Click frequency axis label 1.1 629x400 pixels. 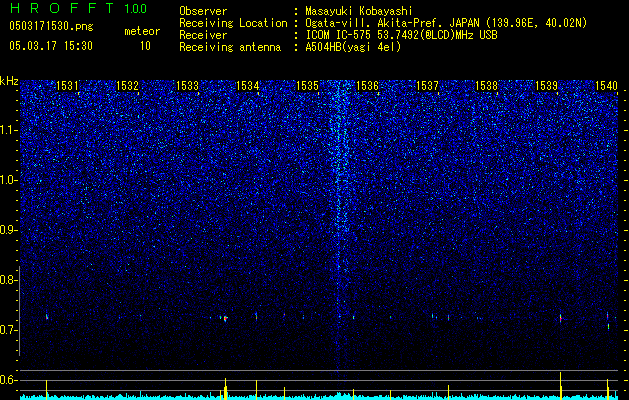point(9,130)
